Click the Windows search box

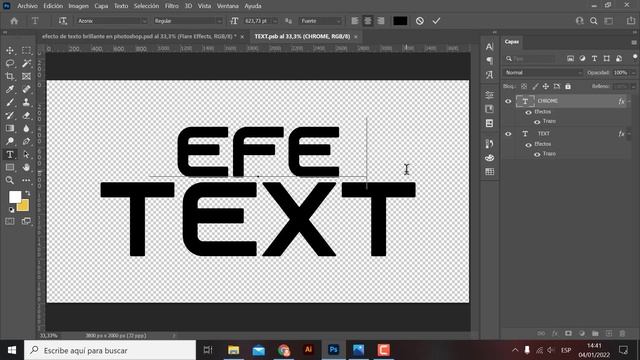pos(110,350)
